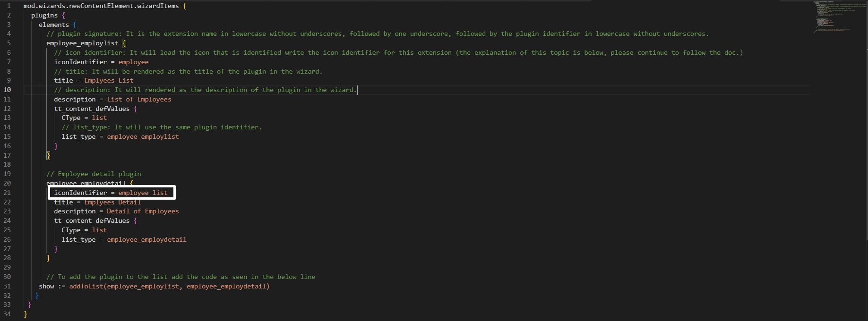Click the CType = list on line 25
Viewport: 868px width, 321px height.
(84, 230)
